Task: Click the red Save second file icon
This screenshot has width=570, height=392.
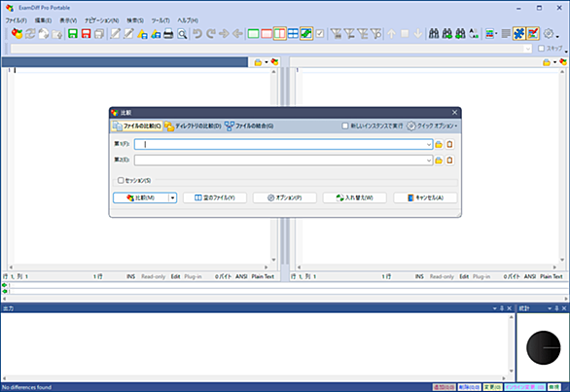Action: point(86,34)
